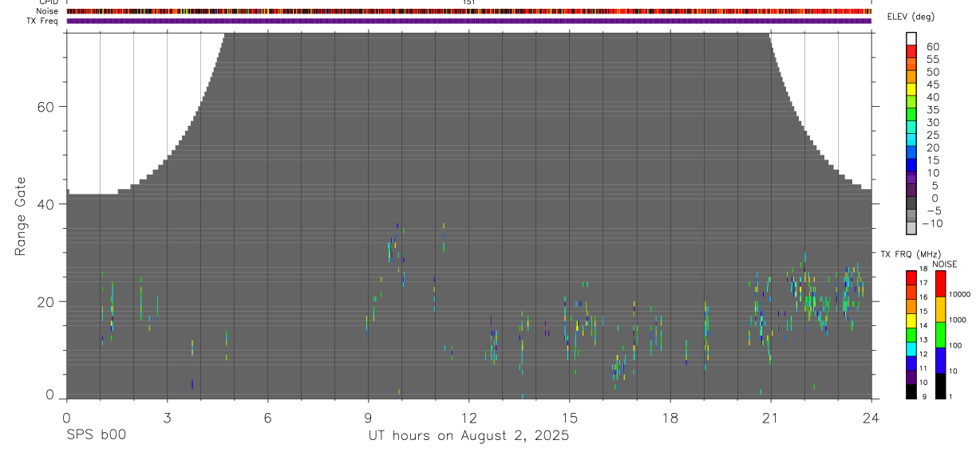Pick the yellow segment of the NOISE colorbar
Screen dimensions: 980x452
941,309
